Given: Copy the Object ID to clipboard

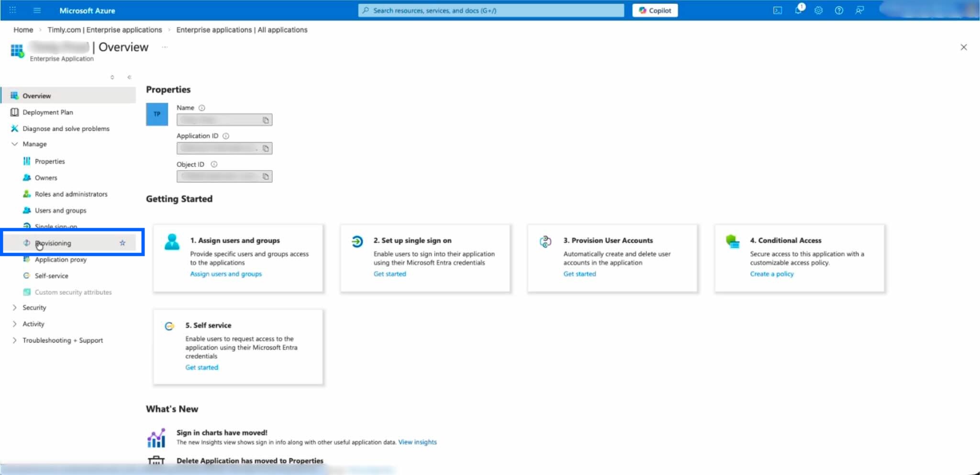Looking at the screenshot, I should click(266, 177).
